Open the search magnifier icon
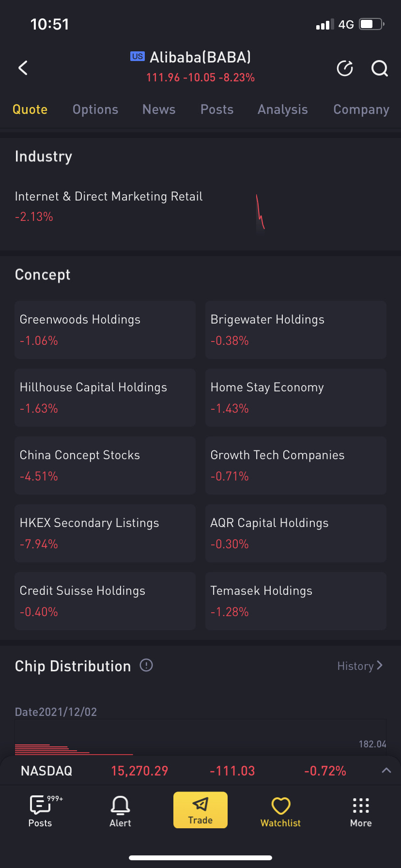 pos(380,68)
